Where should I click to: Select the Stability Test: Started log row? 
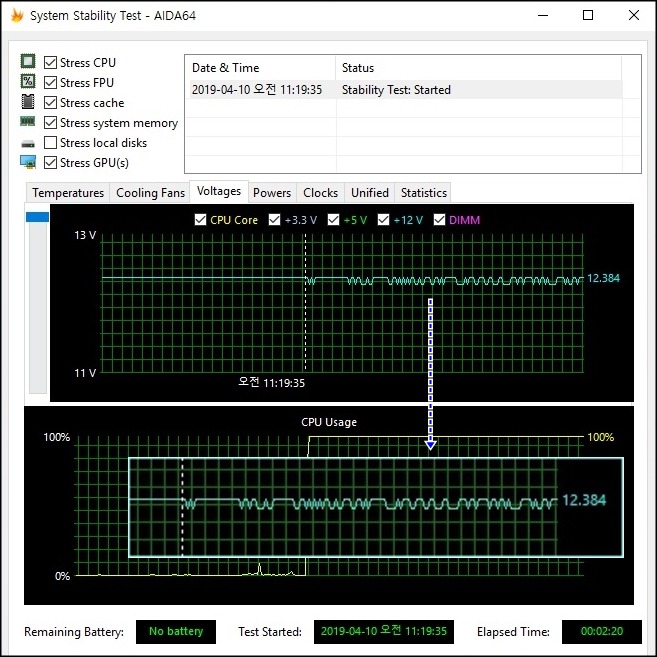[x=406, y=90]
